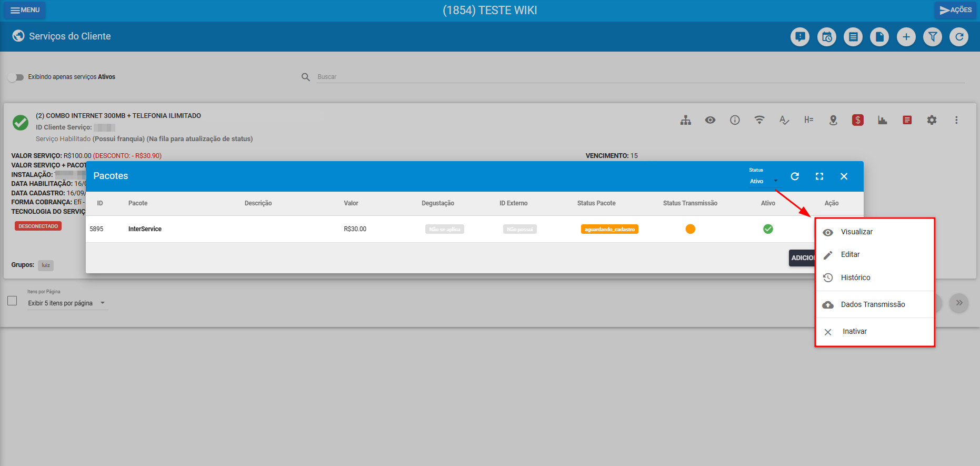
Task: Refresh the Pacotes dialog
Action: click(x=795, y=176)
